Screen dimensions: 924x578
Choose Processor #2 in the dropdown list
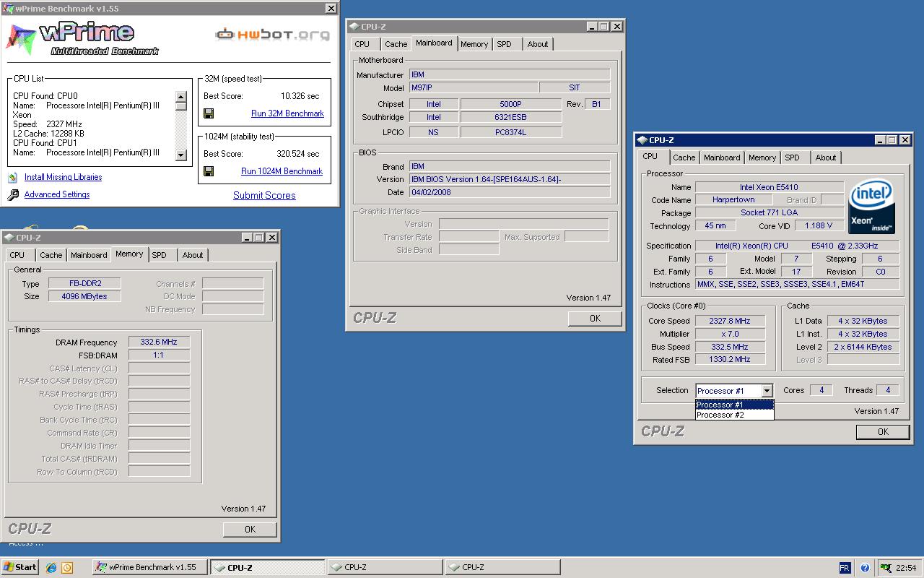pyautogui.click(x=735, y=415)
